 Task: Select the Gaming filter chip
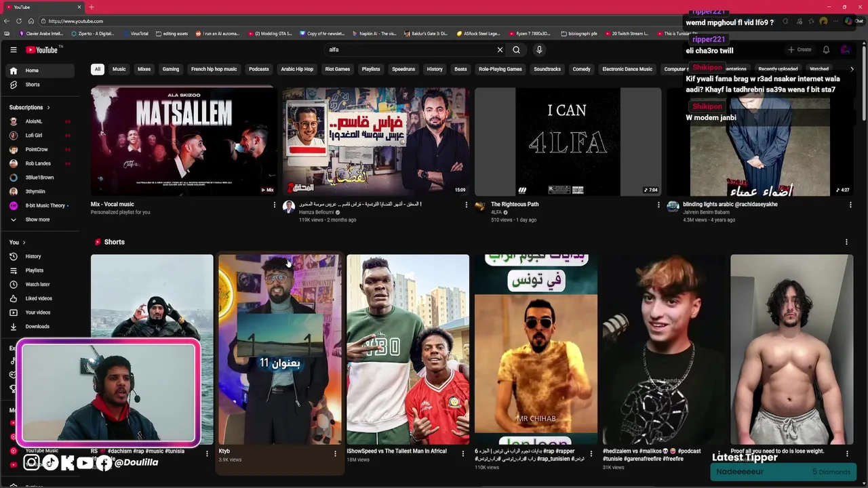[171, 69]
